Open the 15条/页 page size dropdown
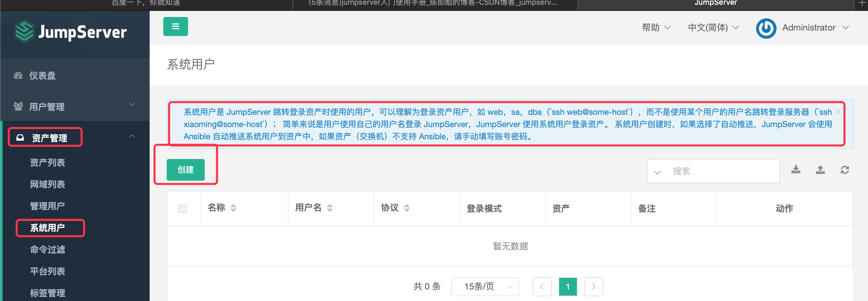868x301 pixels. [485, 286]
